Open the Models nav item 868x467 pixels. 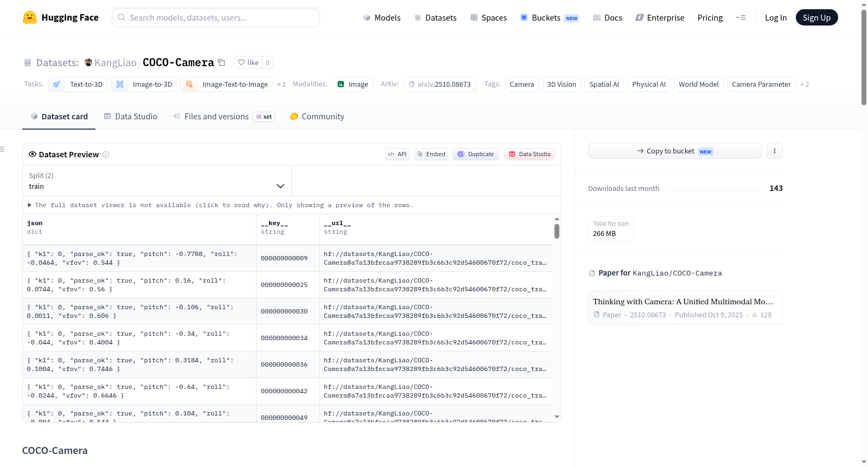(x=382, y=17)
